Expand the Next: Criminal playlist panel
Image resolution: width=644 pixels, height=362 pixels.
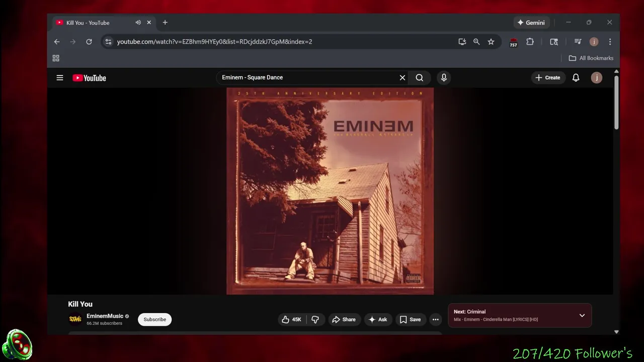tap(582, 315)
